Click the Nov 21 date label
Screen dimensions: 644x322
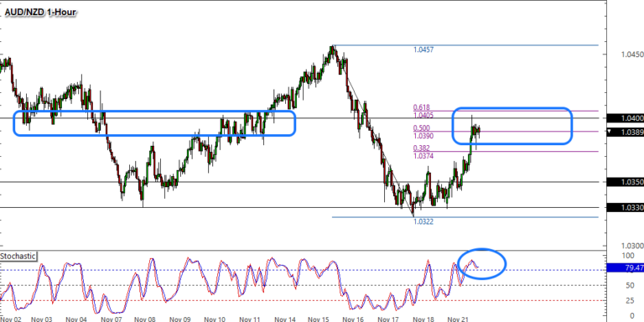[x=459, y=319]
